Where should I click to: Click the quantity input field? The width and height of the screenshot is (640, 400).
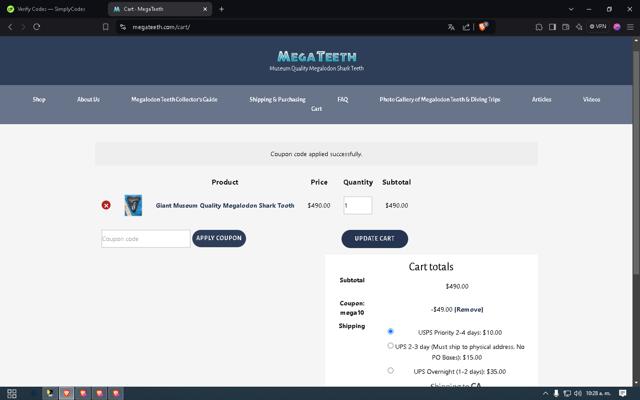pos(358,205)
